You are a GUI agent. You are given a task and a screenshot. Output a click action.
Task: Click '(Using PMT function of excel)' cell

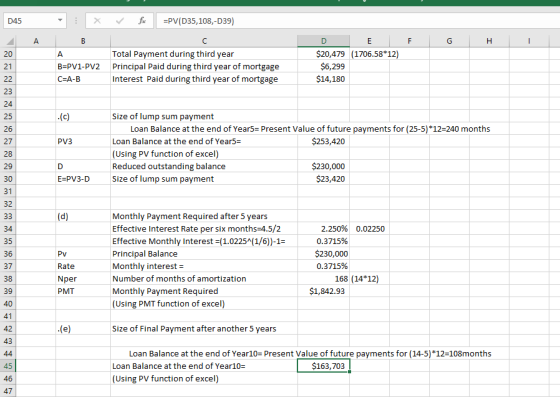point(204,304)
